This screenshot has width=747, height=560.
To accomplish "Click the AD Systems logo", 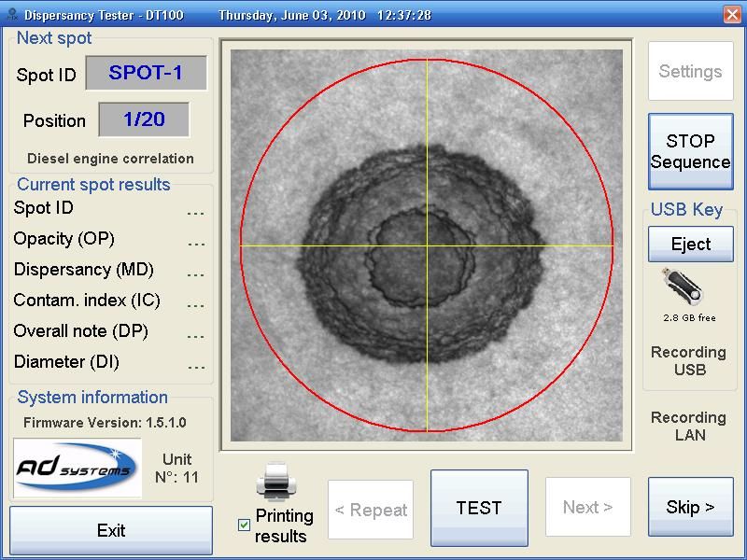I will click(x=78, y=469).
